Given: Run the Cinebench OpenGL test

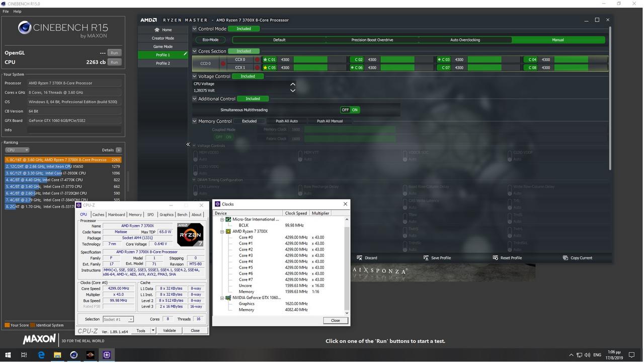Looking at the screenshot, I should [x=114, y=52].
